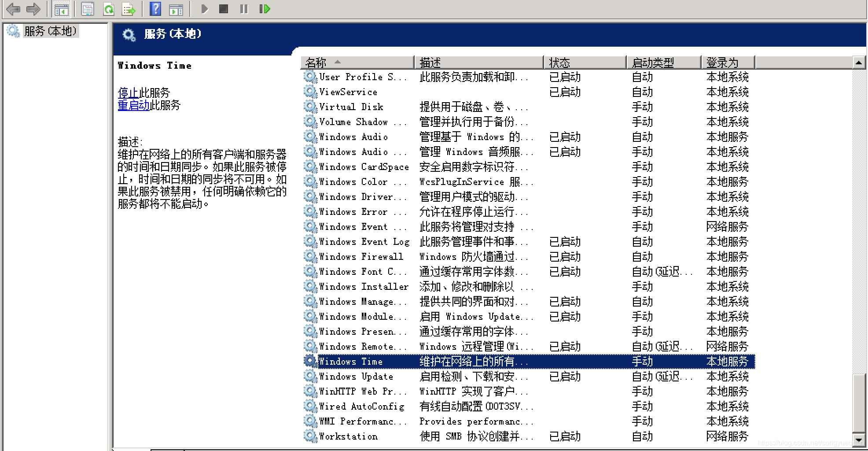Click gear icon of Wired AutoConfig row

tap(310, 406)
